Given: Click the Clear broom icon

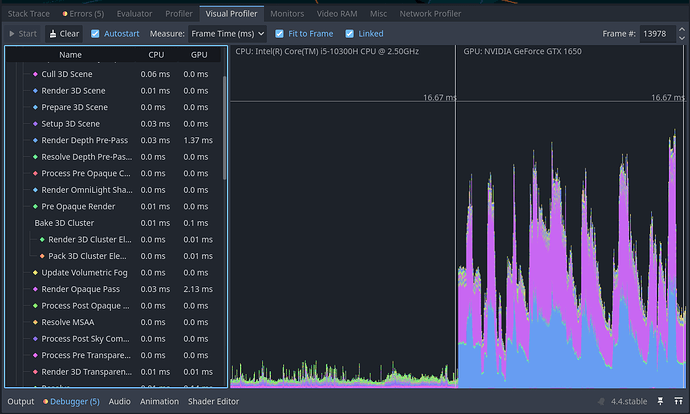Looking at the screenshot, I should 53,33.
